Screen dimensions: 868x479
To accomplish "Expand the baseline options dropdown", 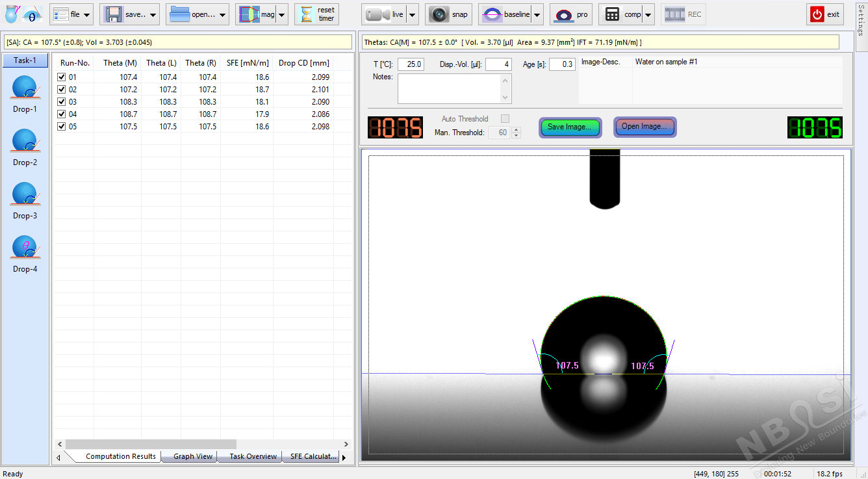I will pos(536,14).
